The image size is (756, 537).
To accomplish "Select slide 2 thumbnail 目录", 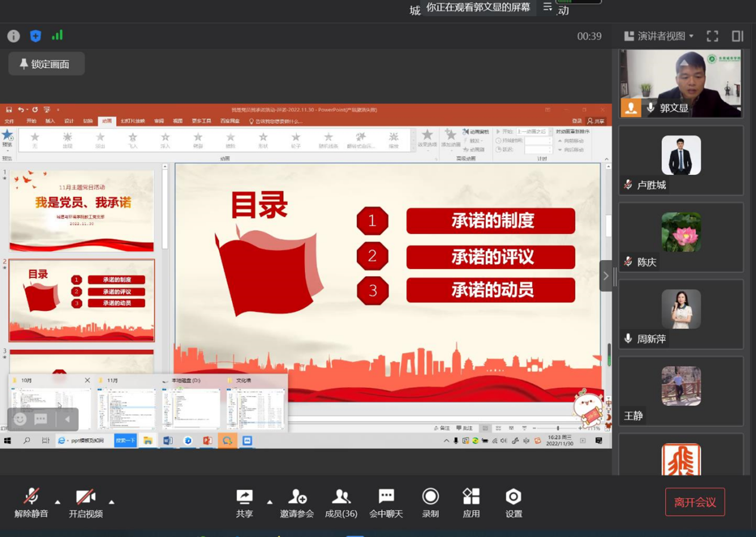I will [82, 300].
